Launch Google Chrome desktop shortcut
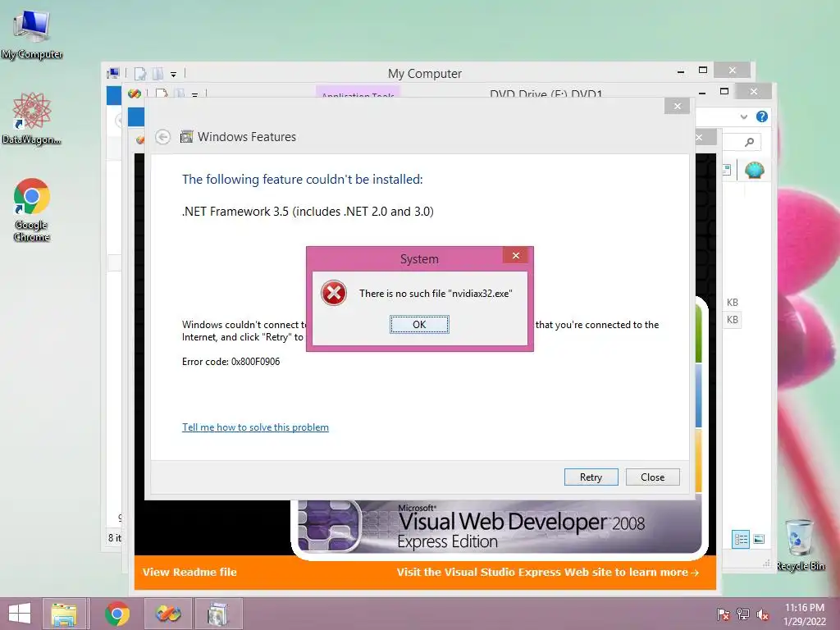 click(x=32, y=210)
